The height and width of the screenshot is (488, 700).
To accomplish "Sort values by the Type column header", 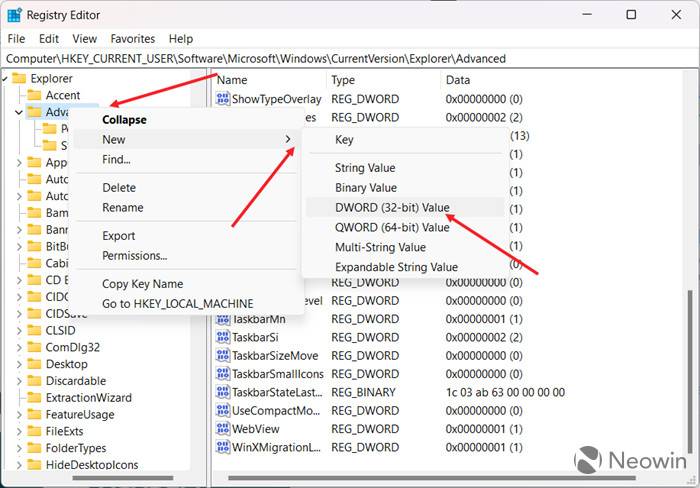I will (x=383, y=79).
